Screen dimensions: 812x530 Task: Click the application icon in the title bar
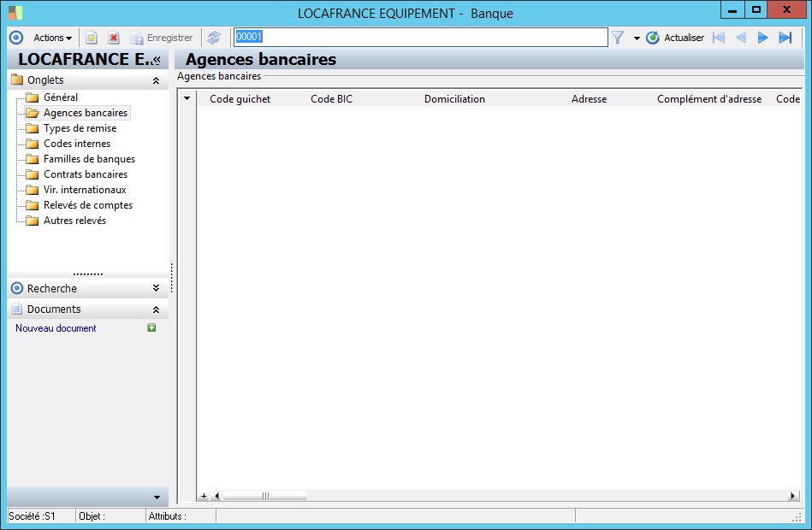[15, 13]
